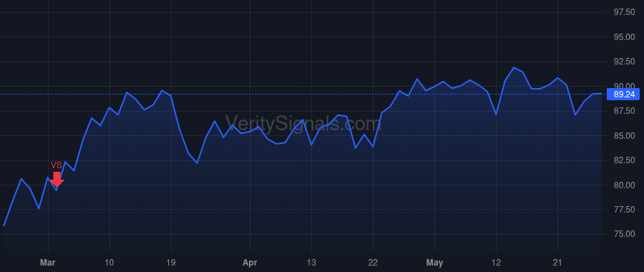Click the Mar date axis label
Viewport: 644px width, 272px height.
click(x=48, y=262)
